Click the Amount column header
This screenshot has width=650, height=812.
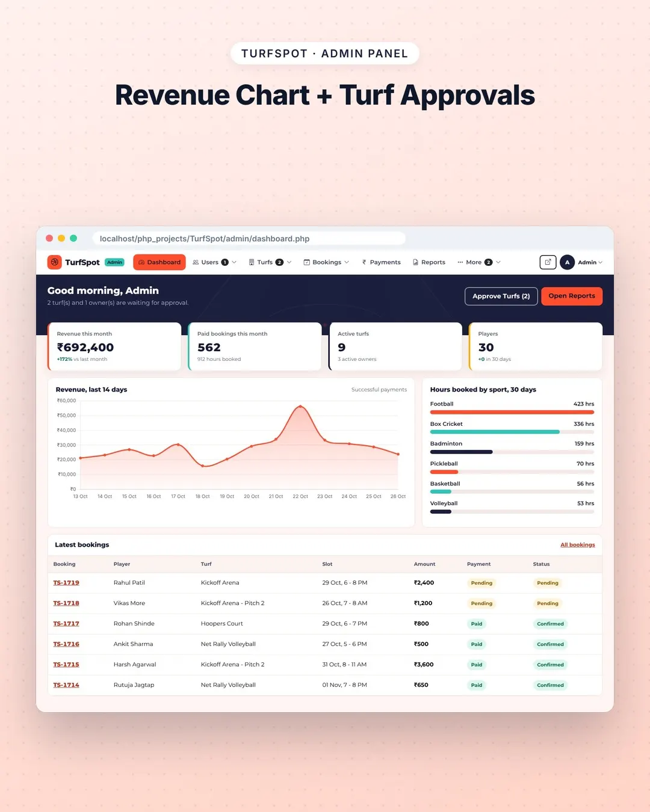pos(424,564)
